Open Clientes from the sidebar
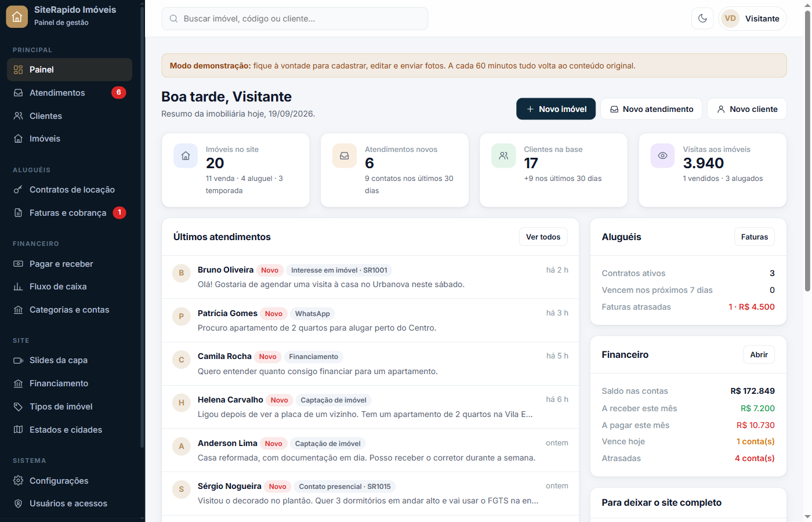 coord(70,116)
